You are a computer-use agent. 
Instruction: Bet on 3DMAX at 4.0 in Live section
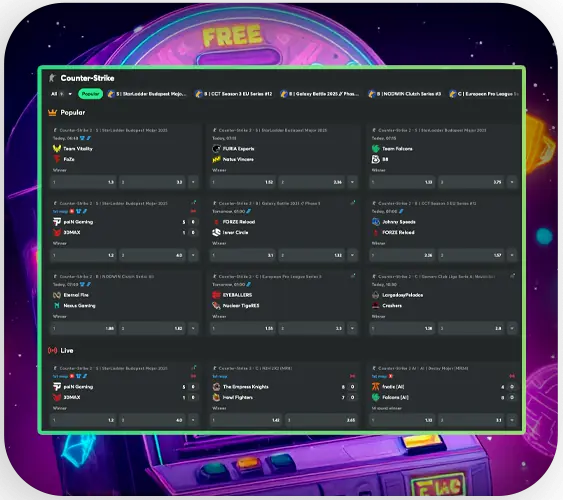[x=153, y=420]
